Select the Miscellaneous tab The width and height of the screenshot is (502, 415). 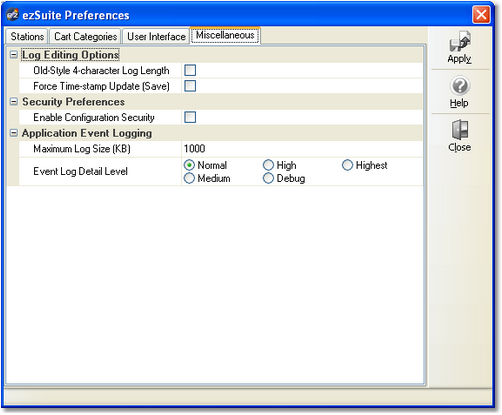click(x=225, y=35)
